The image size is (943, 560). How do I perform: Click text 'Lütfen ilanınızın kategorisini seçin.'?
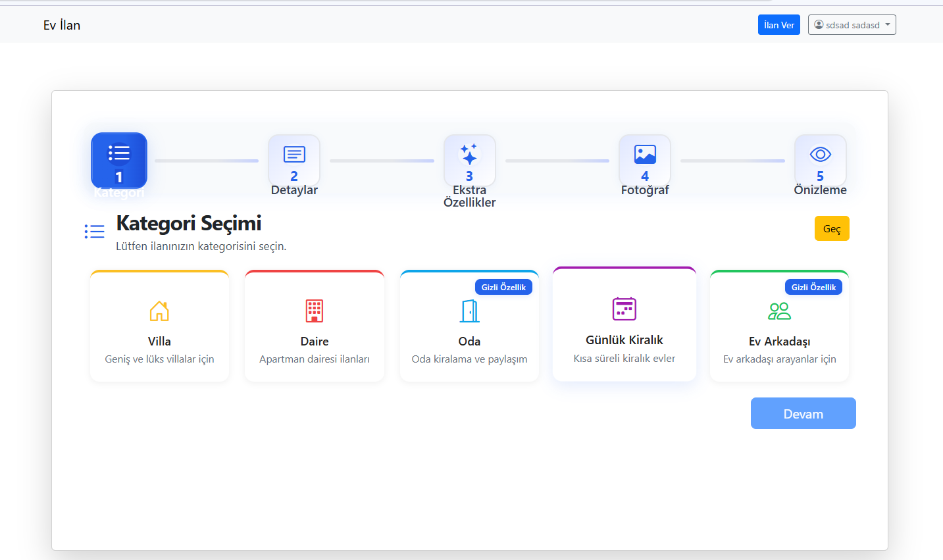click(201, 246)
